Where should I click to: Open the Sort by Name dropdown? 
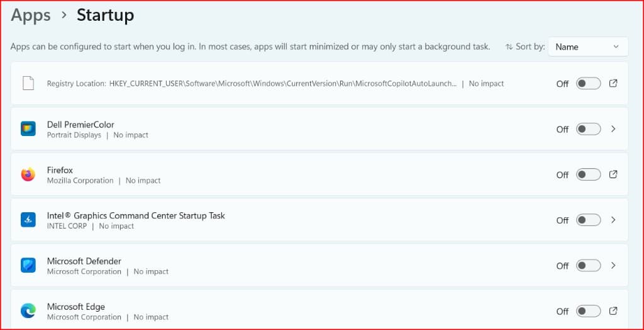(x=588, y=47)
